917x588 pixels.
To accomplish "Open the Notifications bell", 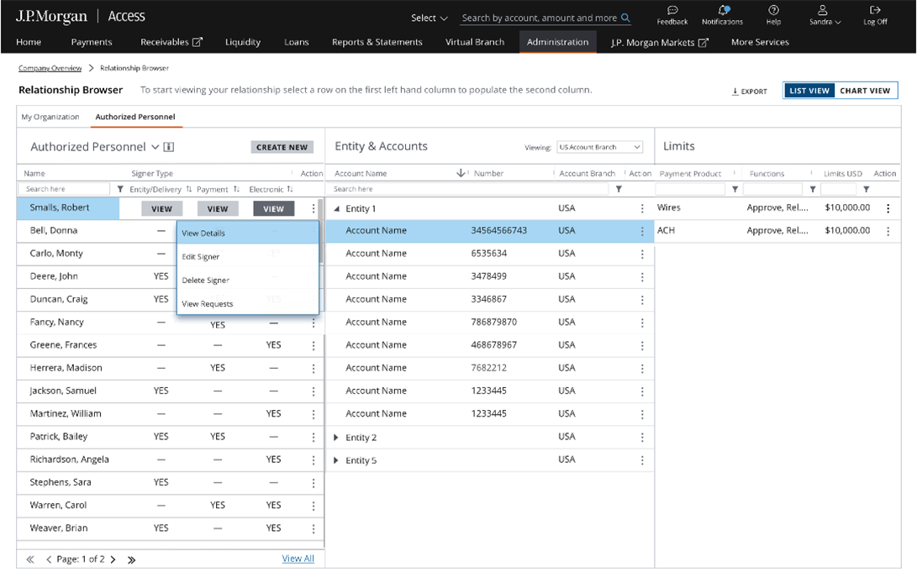I will coord(722,10).
